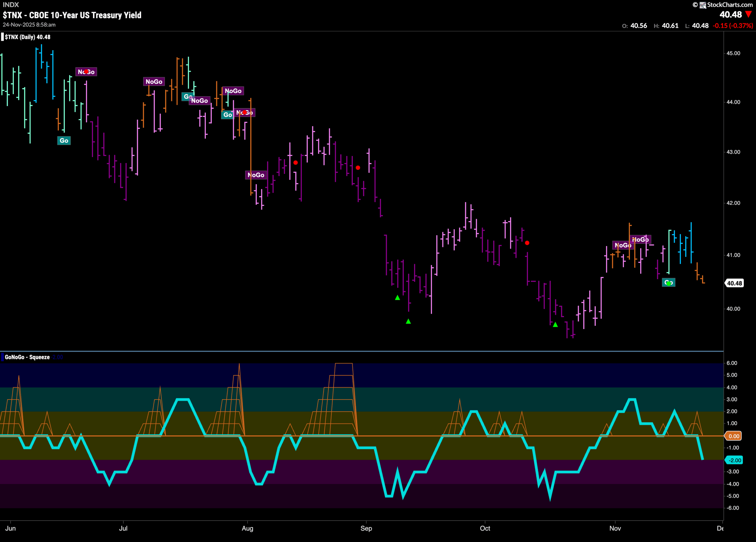Viewport: 756px width, 542px height.
Task: Click the green dot on November's Go label
Action: pos(669,283)
